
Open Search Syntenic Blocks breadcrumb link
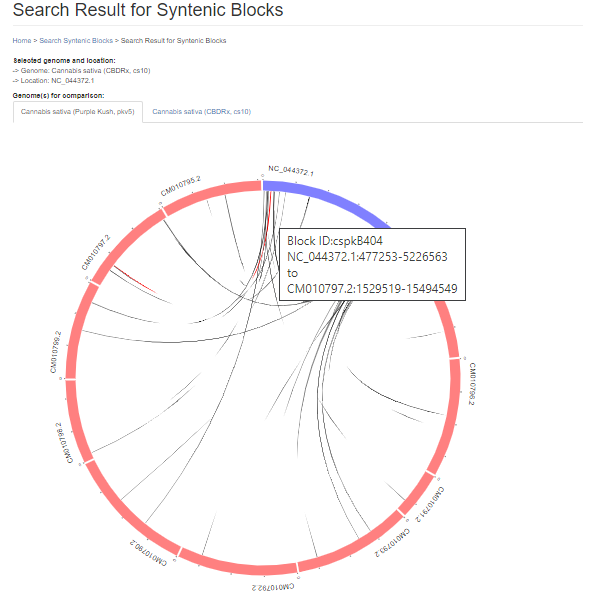click(75, 41)
